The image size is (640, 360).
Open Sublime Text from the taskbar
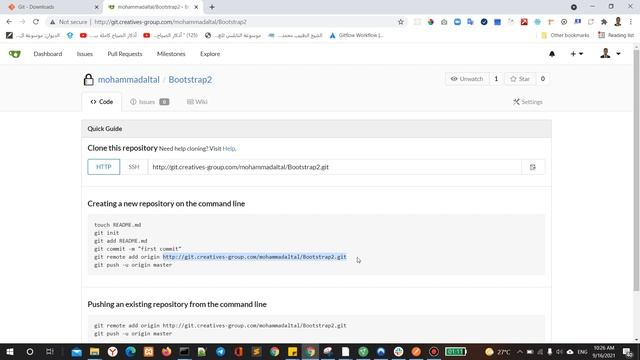click(x=256, y=351)
